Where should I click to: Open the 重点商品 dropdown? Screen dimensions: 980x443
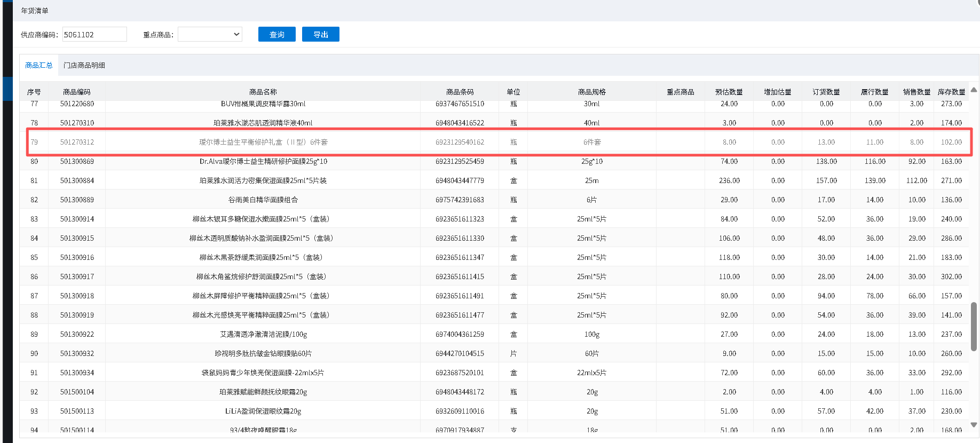(210, 34)
